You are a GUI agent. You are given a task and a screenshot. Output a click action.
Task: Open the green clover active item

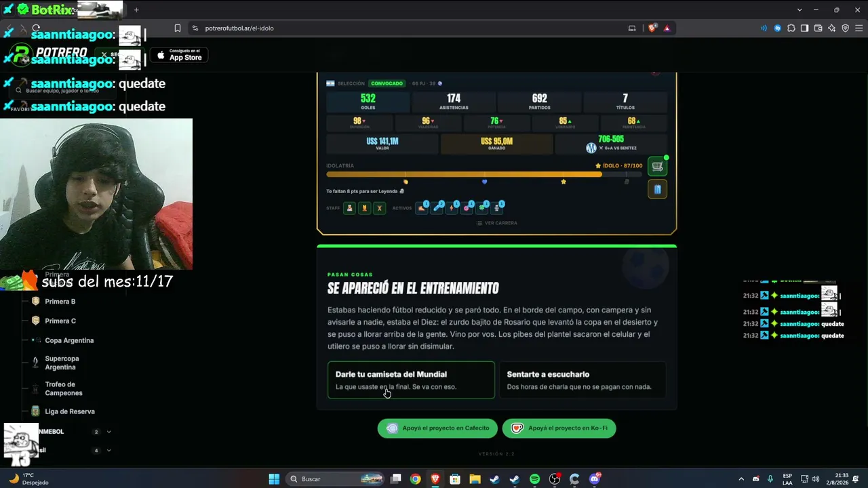click(481, 207)
